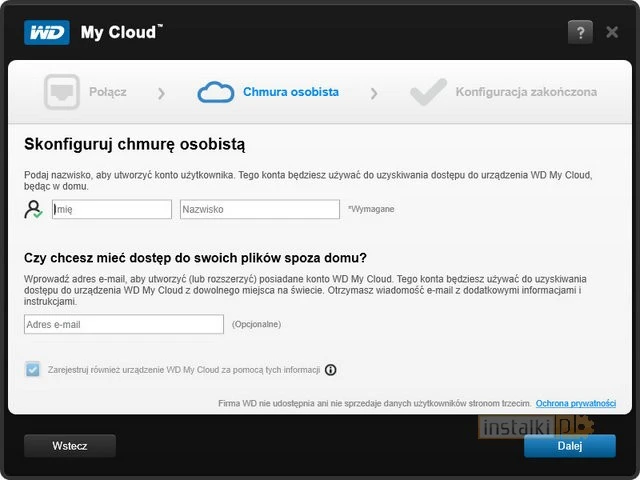Open help via the question mark button
The image size is (640, 480).
(x=580, y=32)
